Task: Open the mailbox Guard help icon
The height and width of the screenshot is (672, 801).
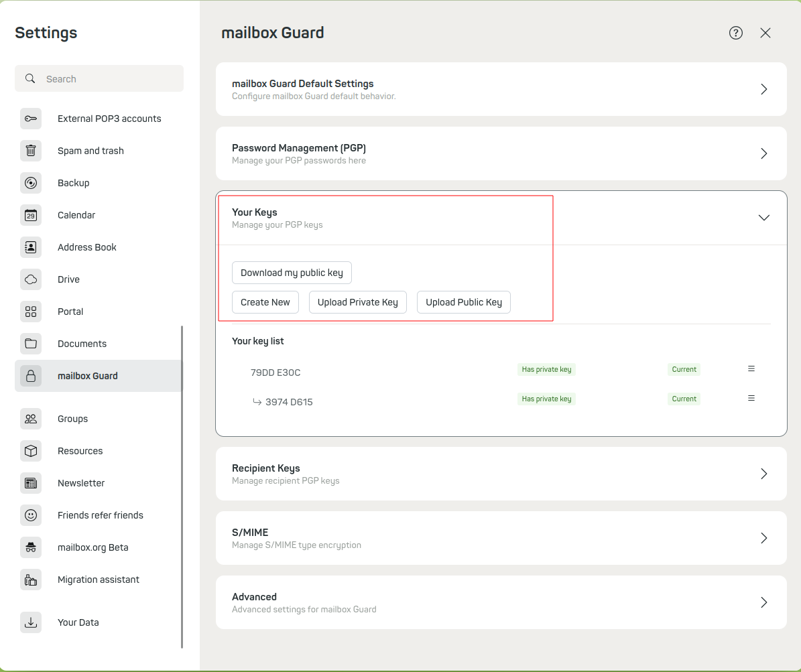Action: [735, 32]
